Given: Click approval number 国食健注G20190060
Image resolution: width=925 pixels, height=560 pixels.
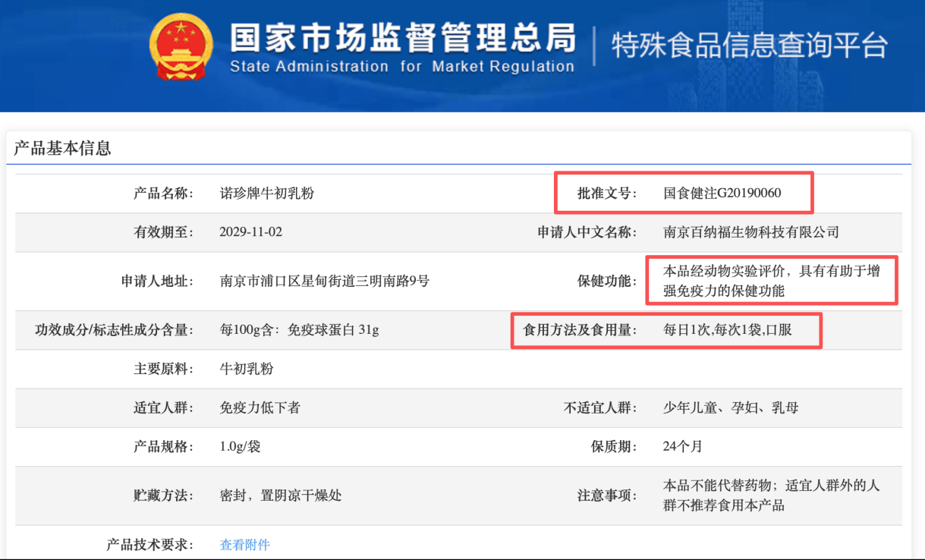Looking at the screenshot, I should 722,193.
